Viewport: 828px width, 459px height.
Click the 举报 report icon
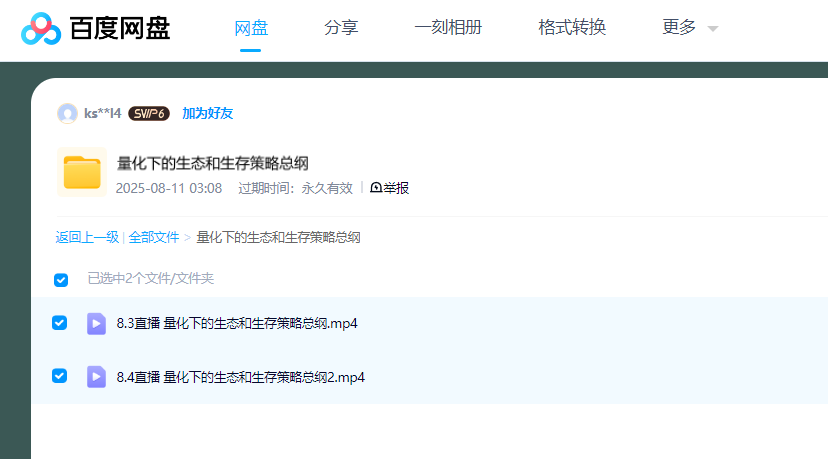pos(376,188)
